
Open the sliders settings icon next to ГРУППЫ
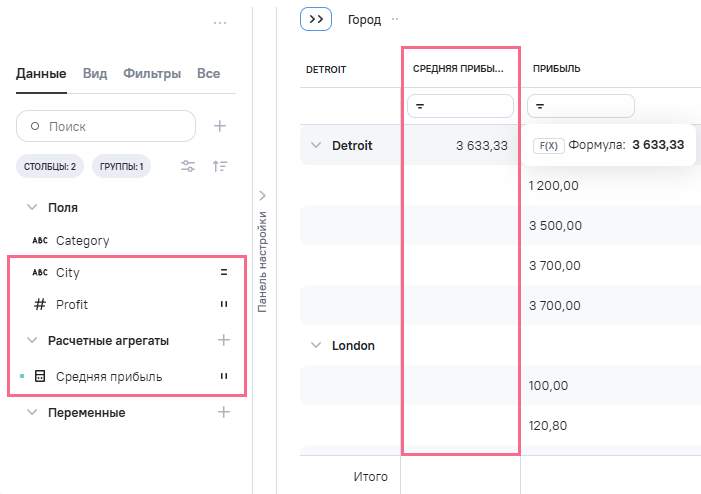[188, 167]
